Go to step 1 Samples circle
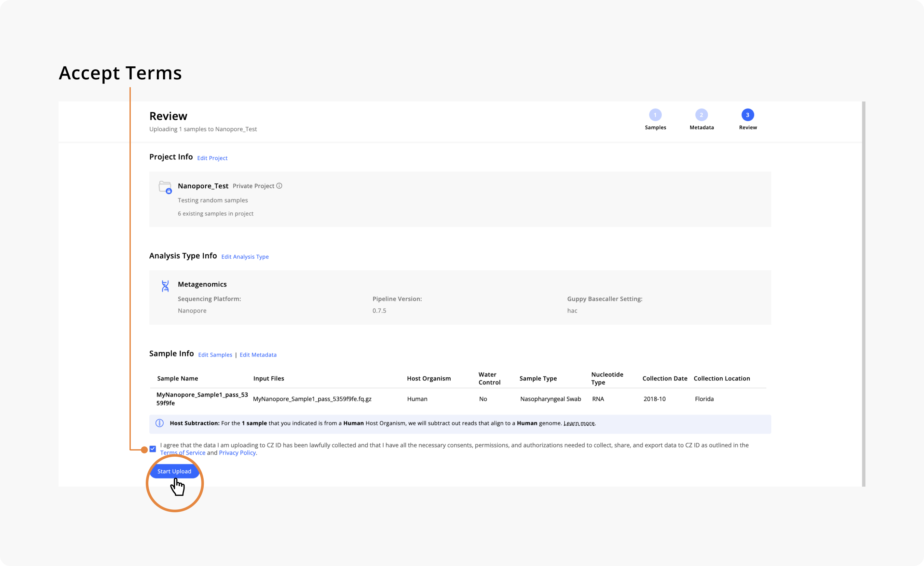This screenshot has height=566, width=924. [x=655, y=115]
